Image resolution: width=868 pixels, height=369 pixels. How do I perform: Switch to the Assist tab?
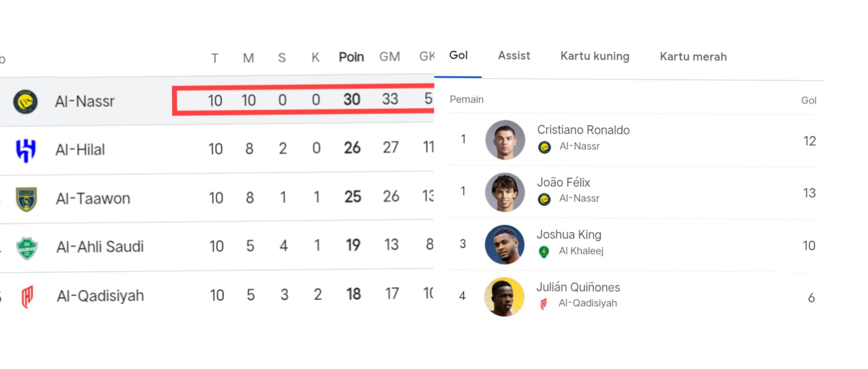pyautogui.click(x=514, y=56)
